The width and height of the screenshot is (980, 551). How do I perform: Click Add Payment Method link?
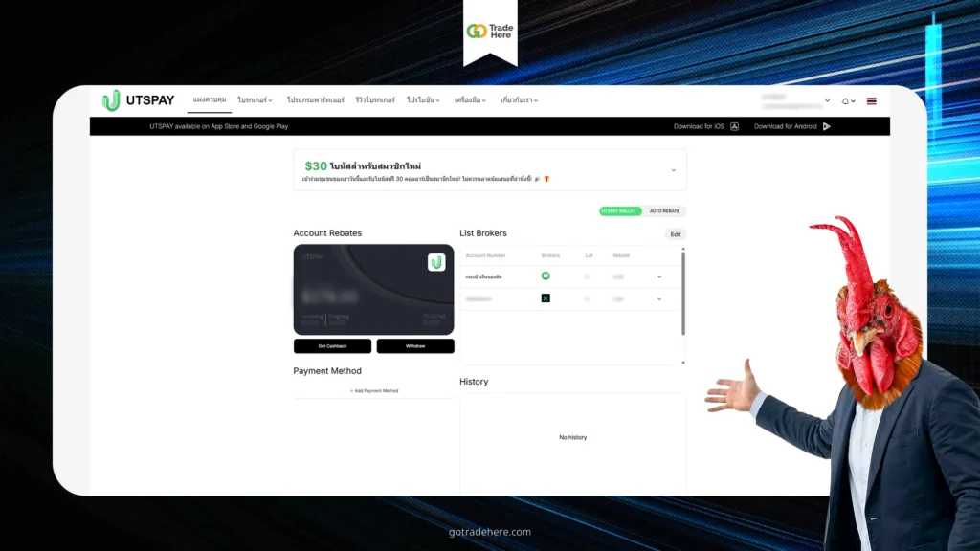pyautogui.click(x=373, y=391)
